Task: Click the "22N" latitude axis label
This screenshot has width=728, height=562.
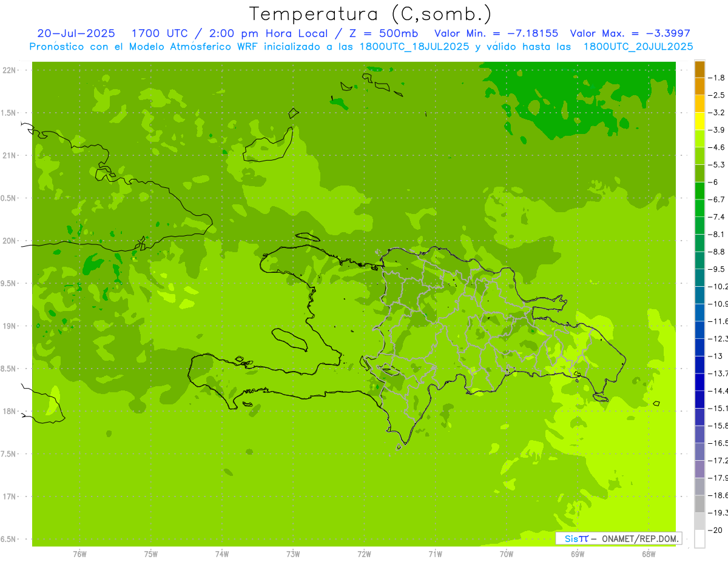Action: (x=9, y=70)
